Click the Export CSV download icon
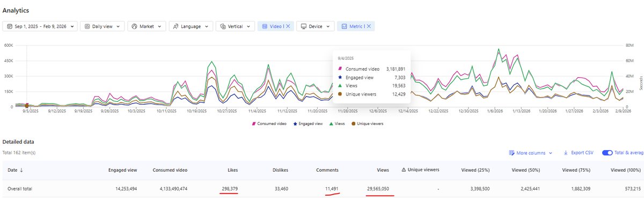The height and width of the screenshot is (198, 644). tap(566, 153)
